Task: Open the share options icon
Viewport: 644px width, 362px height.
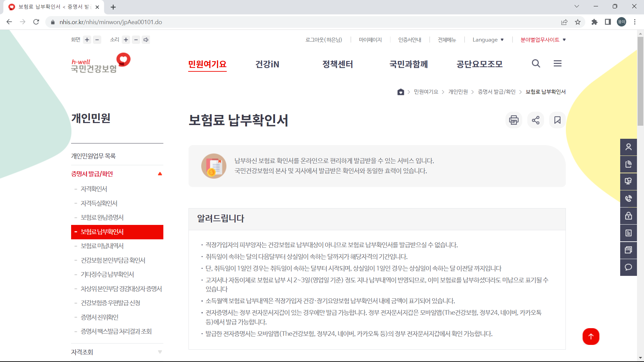Action: coord(535,120)
